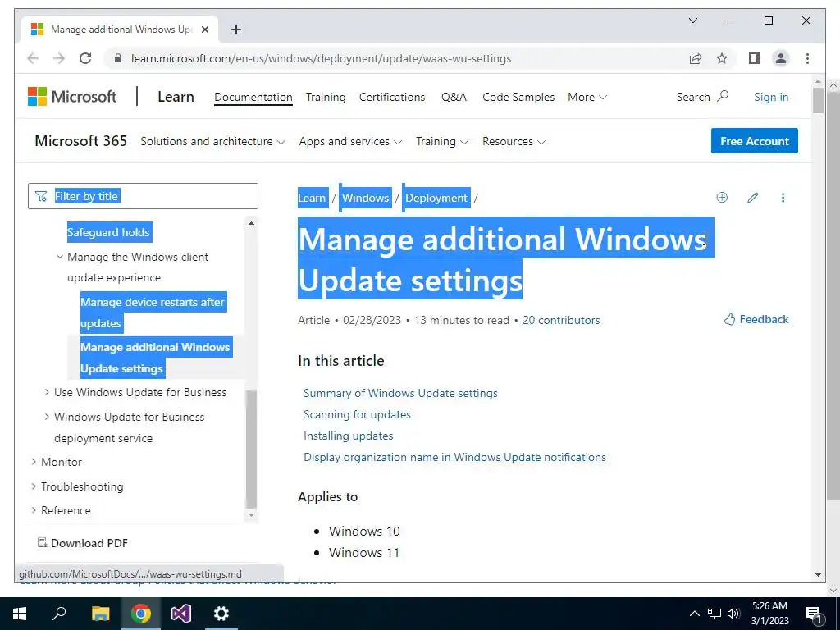Expand the More dropdown in Learn nav
Image resolution: width=840 pixels, height=630 pixels.
pyautogui.click(x=587, y=97)
